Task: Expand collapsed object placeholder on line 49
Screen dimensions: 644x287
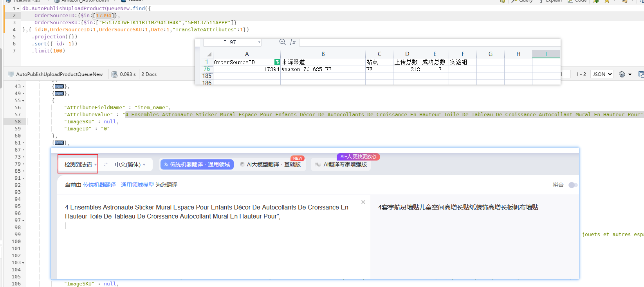Action: [x=60, y=94]
